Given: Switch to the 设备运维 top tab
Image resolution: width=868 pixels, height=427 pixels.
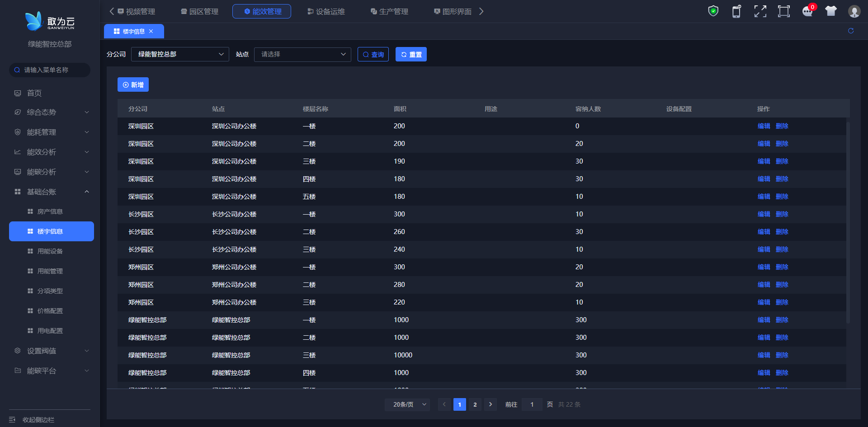Looking at the screenshot, I should [x=326, y=12].
